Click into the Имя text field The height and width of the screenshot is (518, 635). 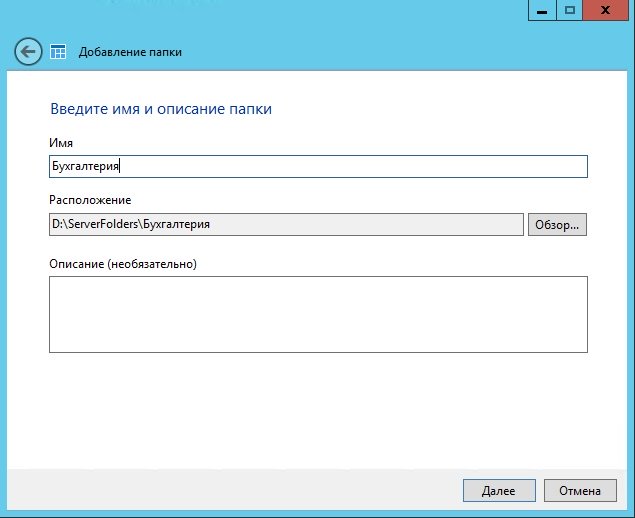(x=318, y=166)
